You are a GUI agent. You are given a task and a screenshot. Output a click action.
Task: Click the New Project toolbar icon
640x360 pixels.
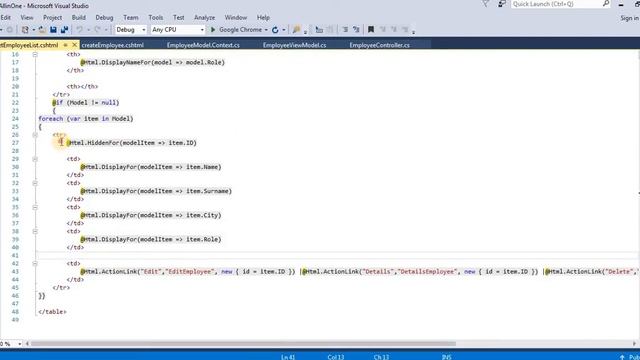[25, 30]
